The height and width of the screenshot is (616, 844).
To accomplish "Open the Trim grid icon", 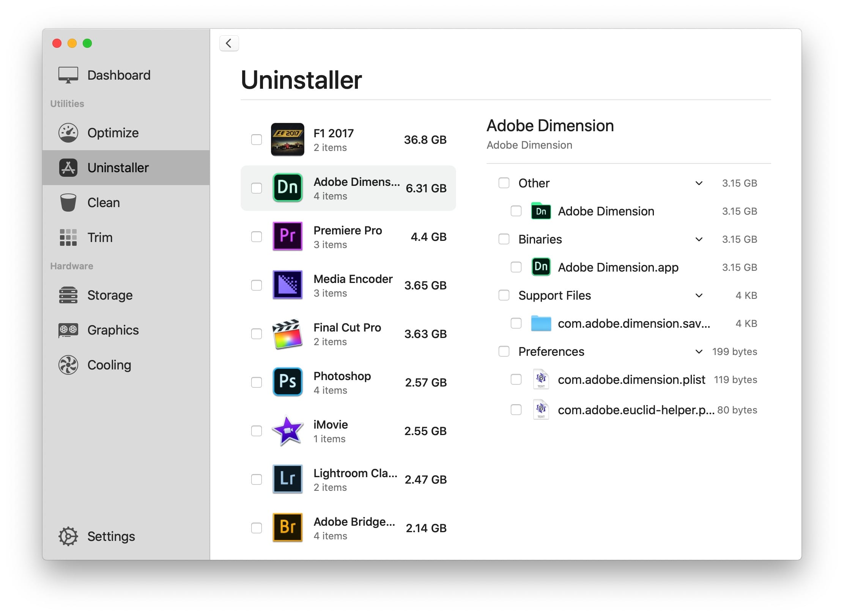I will [68, 237].
